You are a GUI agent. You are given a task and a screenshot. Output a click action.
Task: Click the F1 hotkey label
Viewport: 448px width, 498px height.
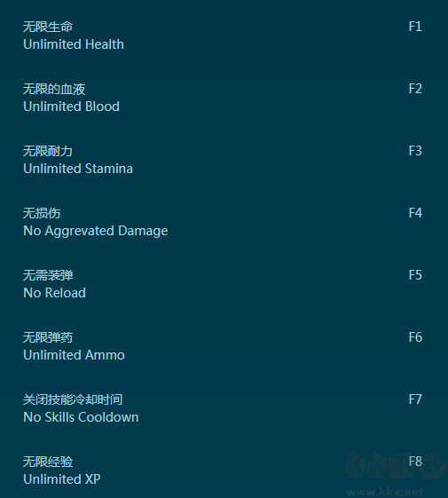[x=415, y=27]
